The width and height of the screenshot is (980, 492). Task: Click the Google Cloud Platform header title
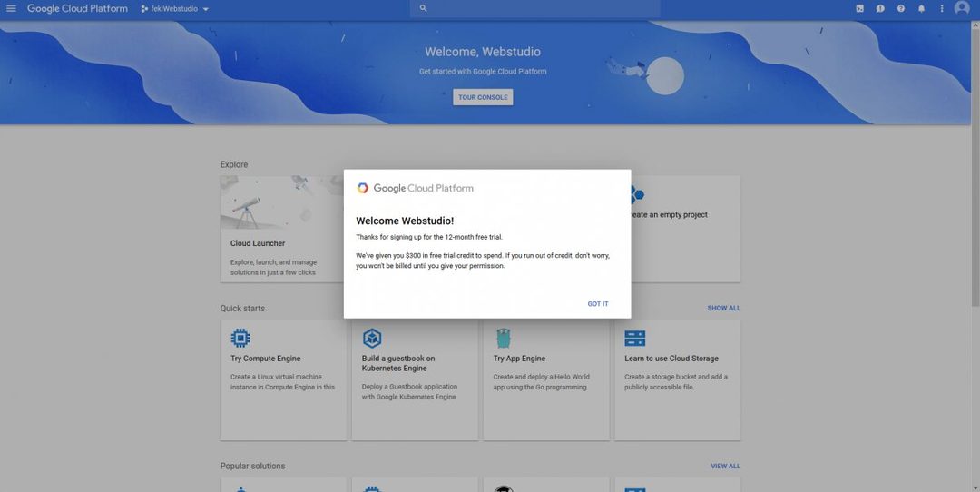77,9
